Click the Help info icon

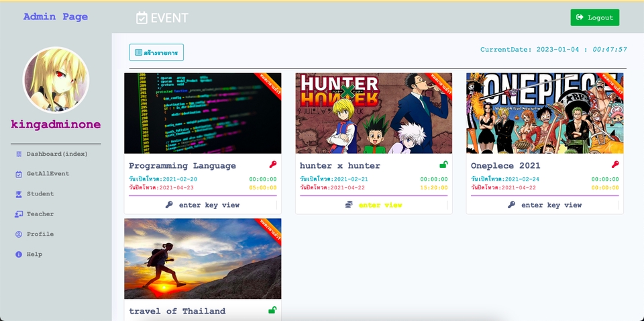[x=19, y=255]
